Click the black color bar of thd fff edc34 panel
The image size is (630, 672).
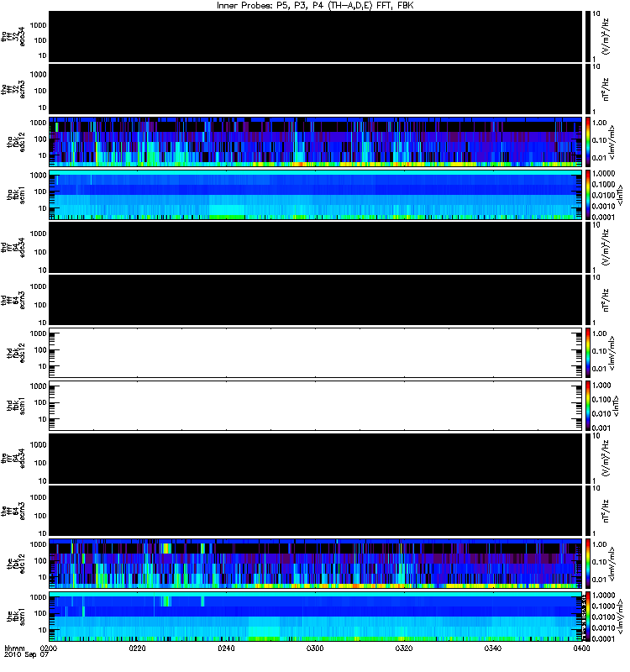click(588, 247)
